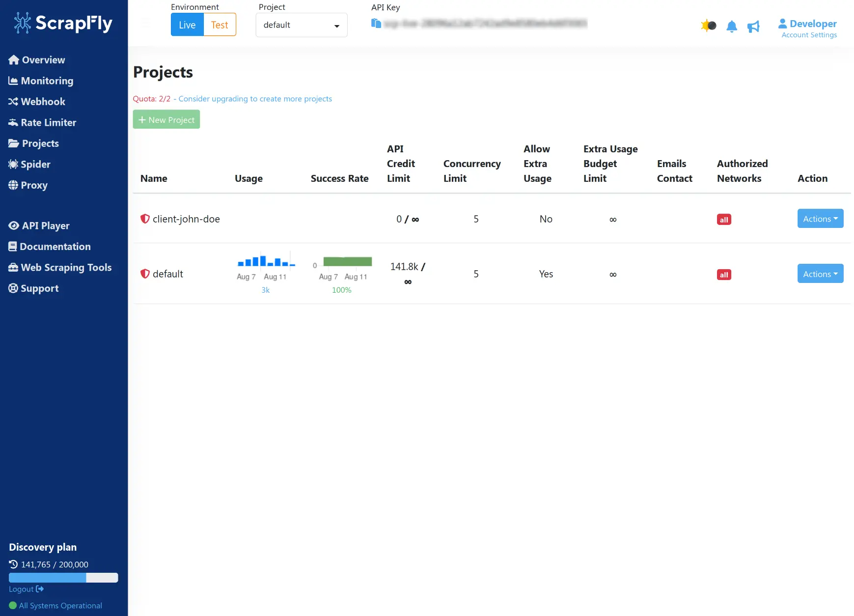
Task: Open notifications via the bell icon
Action: pos(732,26)
